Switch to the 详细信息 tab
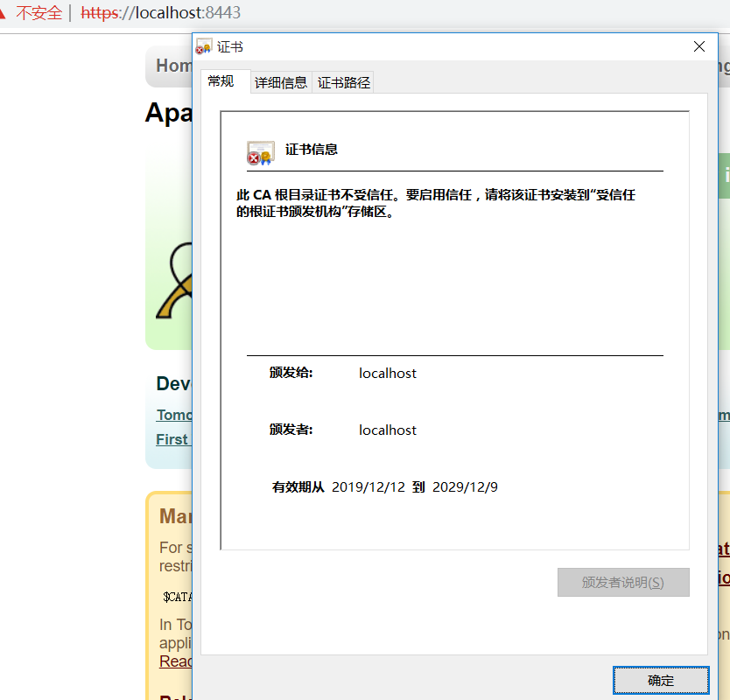Screen dimensions: 730x700 [280, 81]
